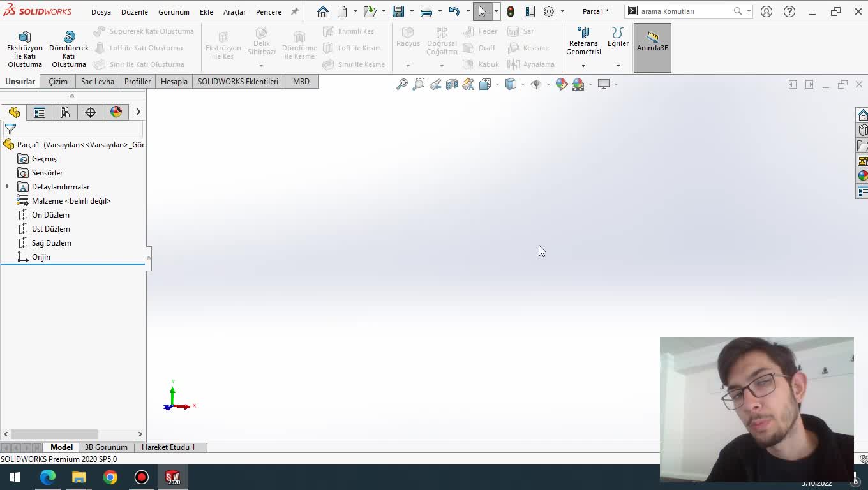
Task: Click the Zoom to Fit magnifier icon
Action: tap(402, 84)
